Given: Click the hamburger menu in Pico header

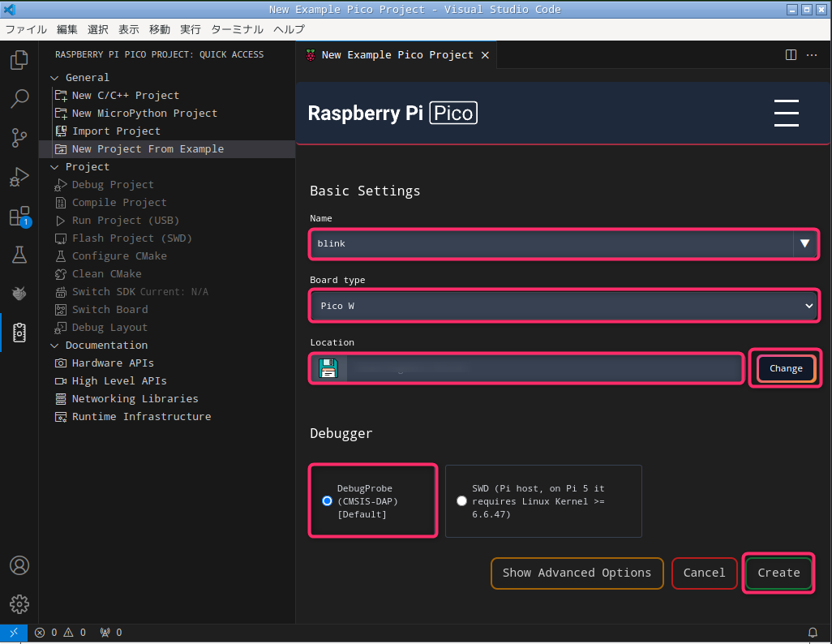Looking at the screenshot, I should click(x=786, y=114).
